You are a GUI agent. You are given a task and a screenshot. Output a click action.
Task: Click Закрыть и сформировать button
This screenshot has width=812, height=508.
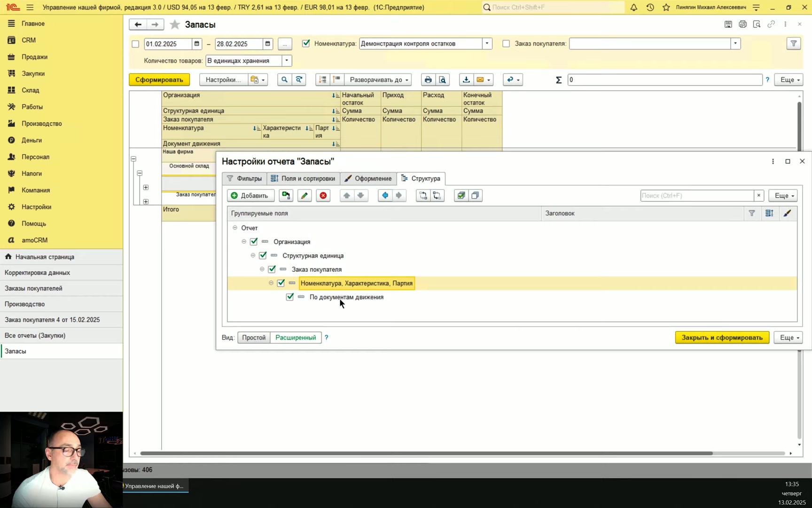[722, 338]
